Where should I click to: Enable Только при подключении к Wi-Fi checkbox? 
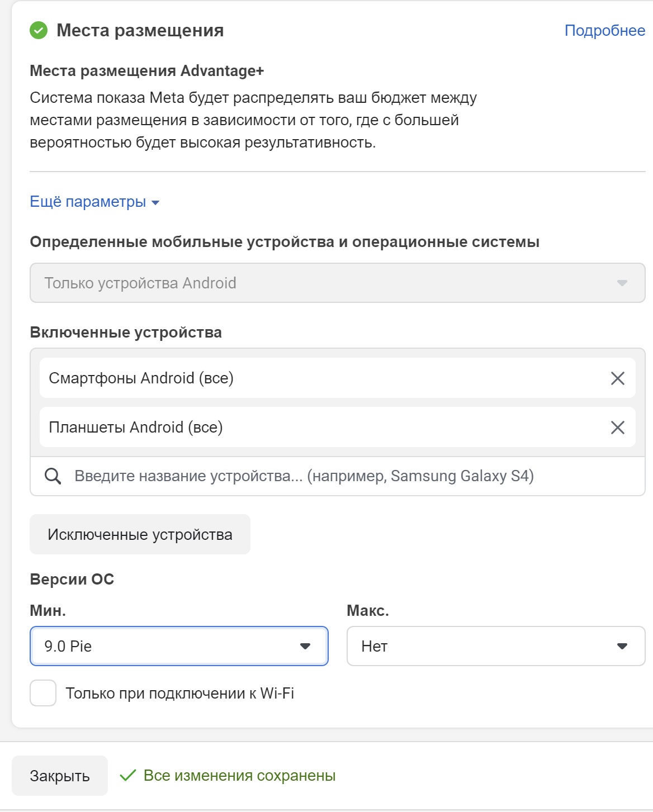coord(43,693)
